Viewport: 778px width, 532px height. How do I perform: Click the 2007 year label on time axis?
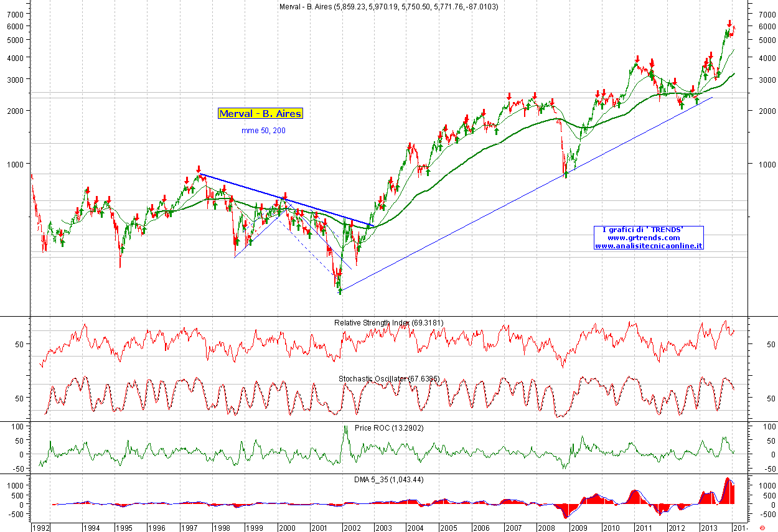click(x=514, y=528)
